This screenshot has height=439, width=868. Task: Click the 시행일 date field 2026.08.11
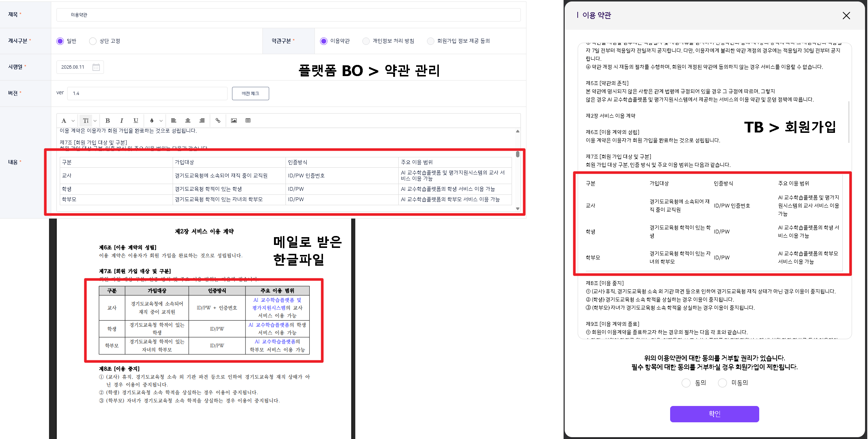pos(80,67)
